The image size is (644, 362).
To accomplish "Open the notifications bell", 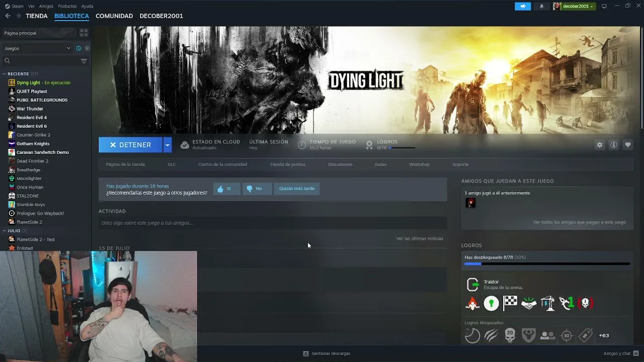I will point(541,6).
